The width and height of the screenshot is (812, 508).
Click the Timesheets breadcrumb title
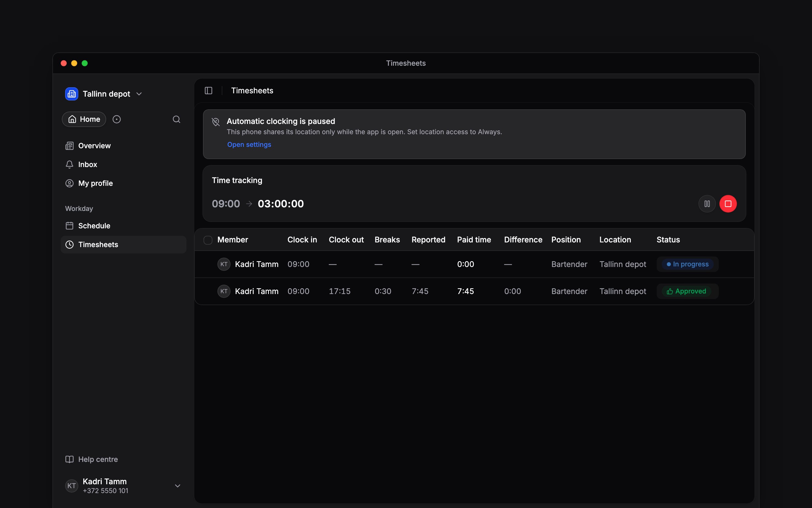point(252,91)
